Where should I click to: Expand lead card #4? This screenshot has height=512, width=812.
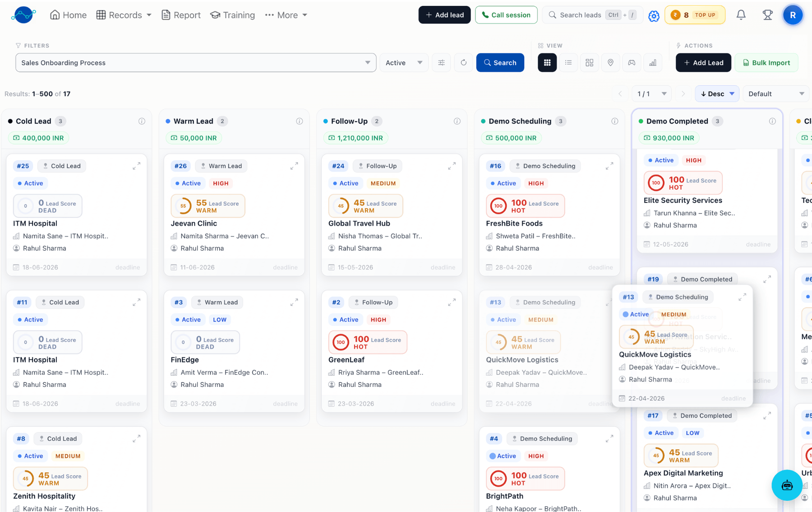(x=609, y=439)
